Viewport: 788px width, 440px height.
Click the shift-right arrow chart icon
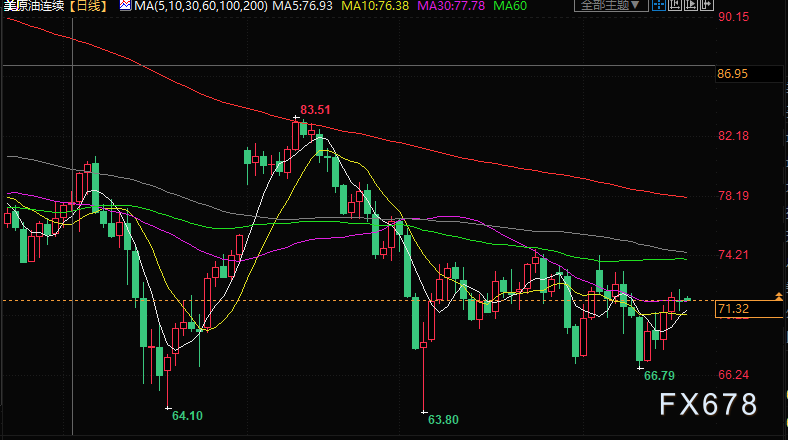click(x=707, y=5)
